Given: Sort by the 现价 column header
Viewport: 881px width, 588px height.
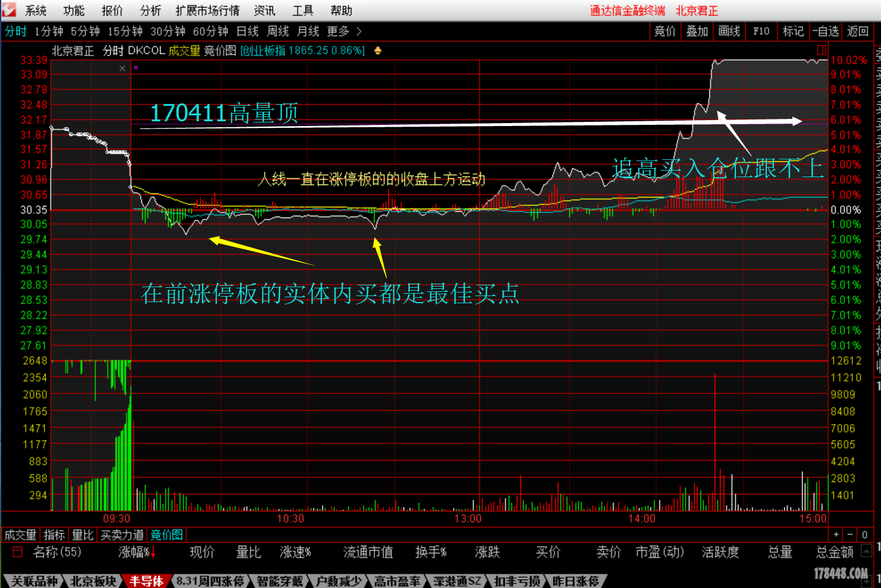Looking at the screenshot, I should pyautogui.click(x=202, y=552).
